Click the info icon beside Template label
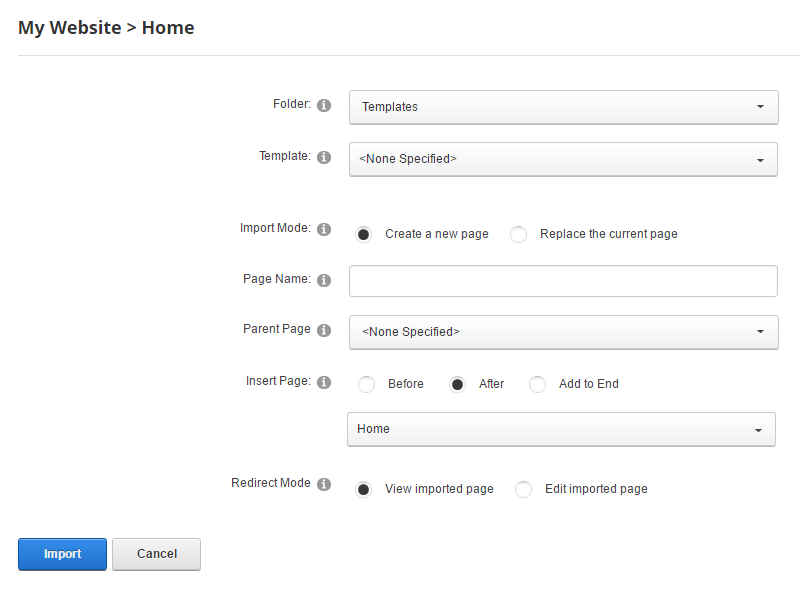The width and height of the screenshot is (800, 590). [x=324, y=158]
